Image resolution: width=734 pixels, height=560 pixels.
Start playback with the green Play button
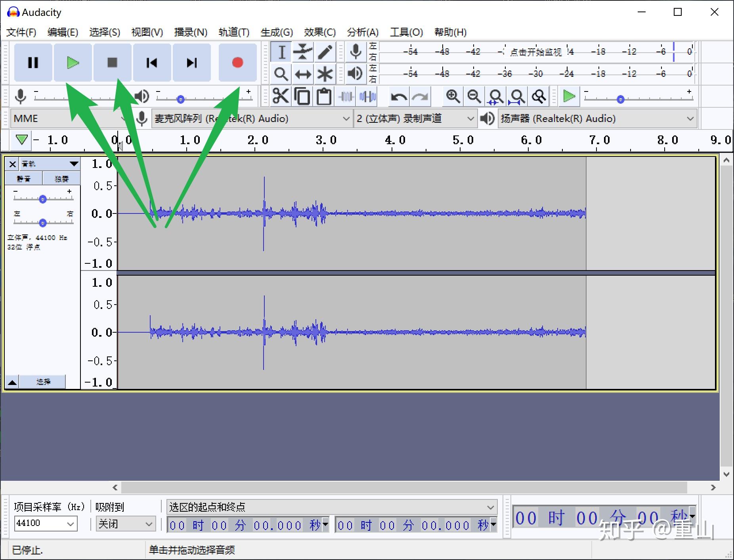click(73, 63)
